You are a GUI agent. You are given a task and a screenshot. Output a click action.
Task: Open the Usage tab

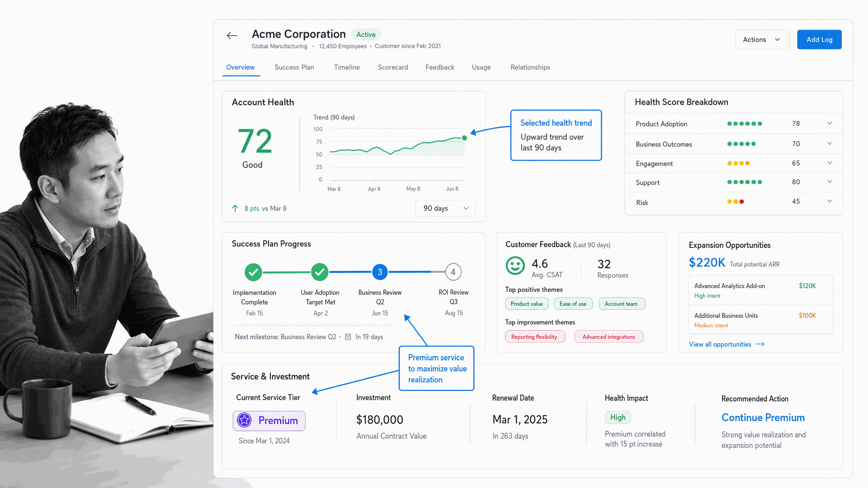point(481,67)
